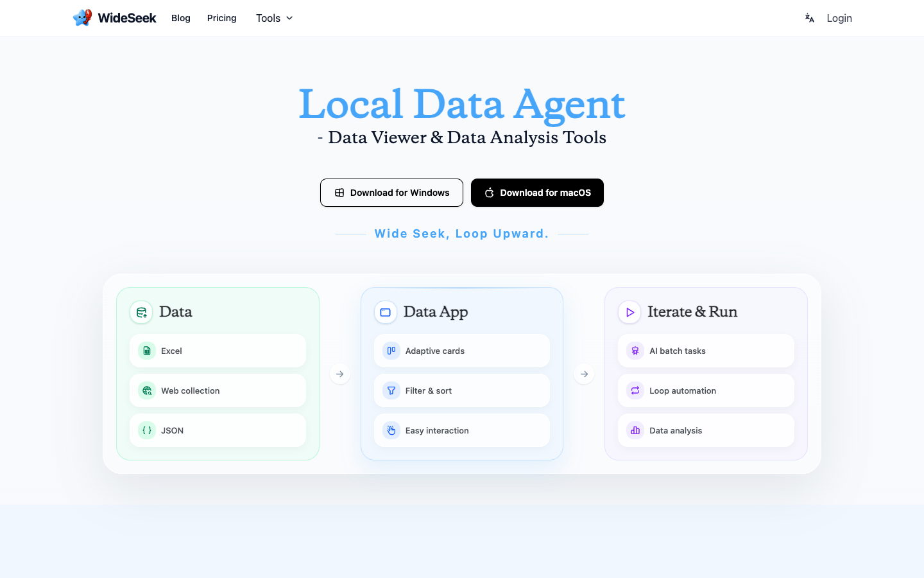Click the WideSeek mascot logo icon
Image resolution: width=924 pixels, height=578 pixels.
click(82, 18)
